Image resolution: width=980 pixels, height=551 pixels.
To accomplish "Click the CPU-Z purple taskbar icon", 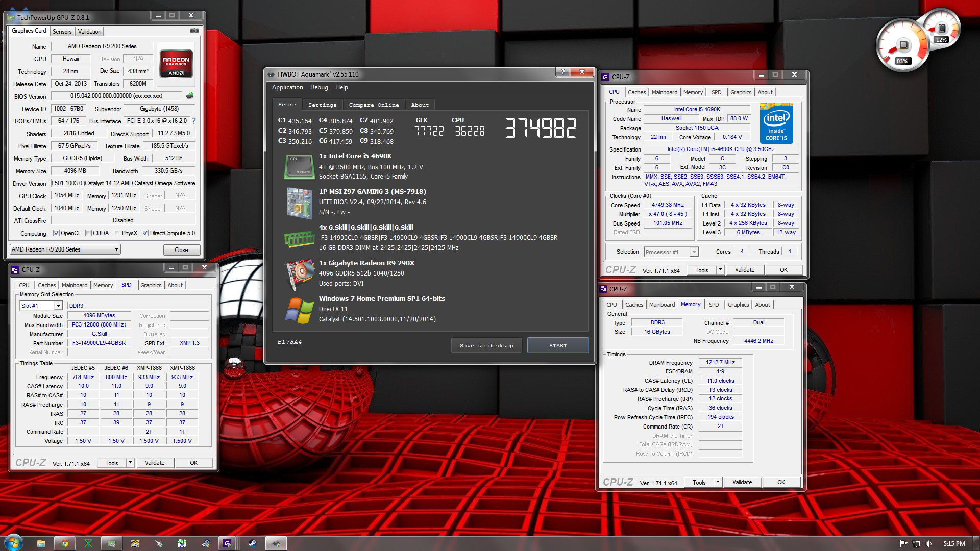I will pyautogui.click(x=227, y=543).
